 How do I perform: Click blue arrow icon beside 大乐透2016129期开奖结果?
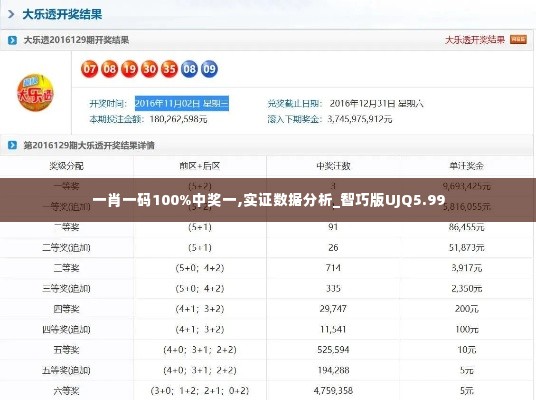coord(12,40)
